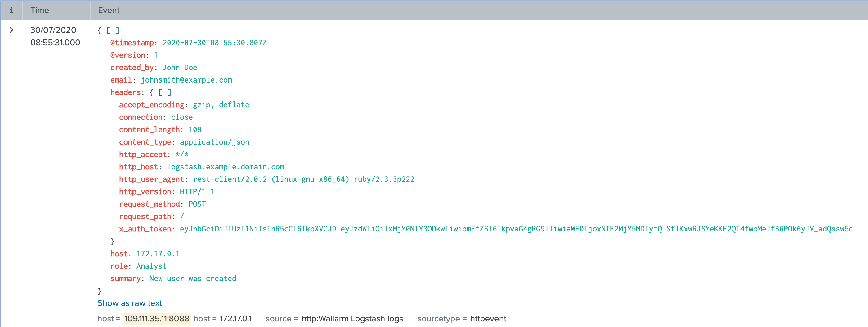Select the highlighted host value 109.111.35.11:8088

click(157, 318)
